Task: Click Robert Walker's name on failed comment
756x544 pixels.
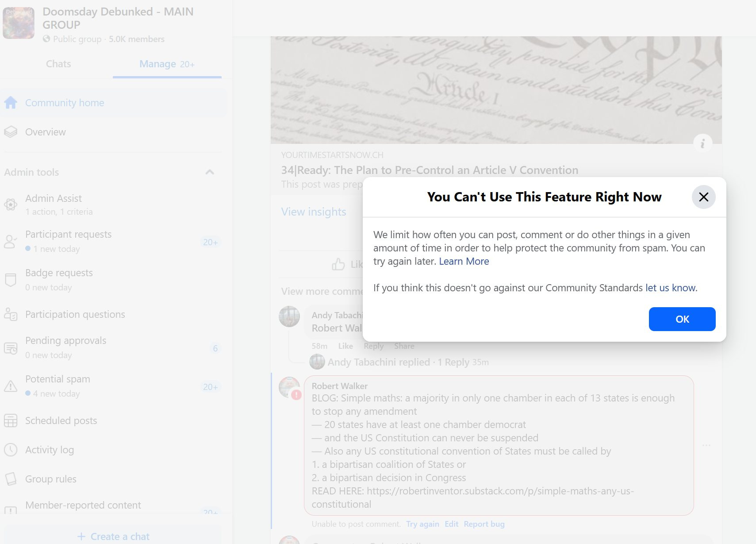Action: click(x=339, y=386)
